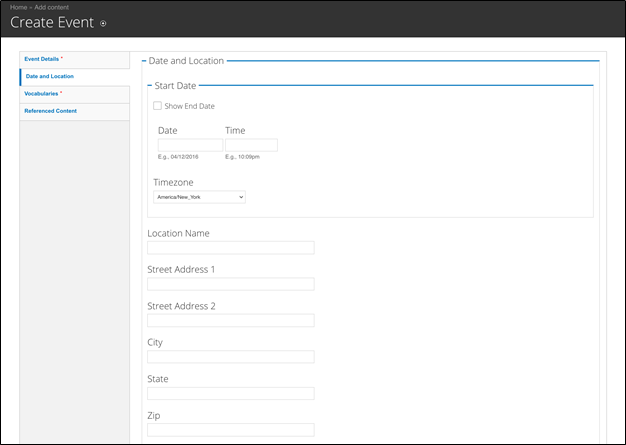
Task: Open the Timezone dropdown
Action: tap(199, 197)
